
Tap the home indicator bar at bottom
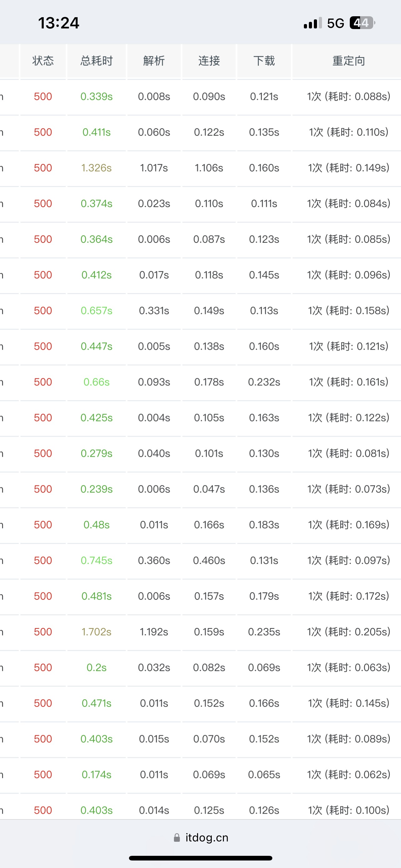[x=201, y=858]
